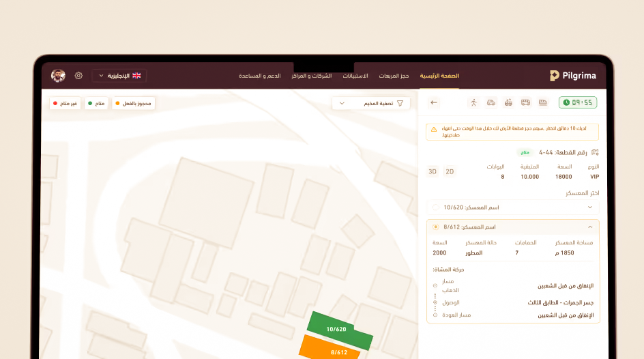The height and width of the screenshot is (359, 644).
Task: Open the الإنجليزية language dropdown
Action: tap(119, 76)
